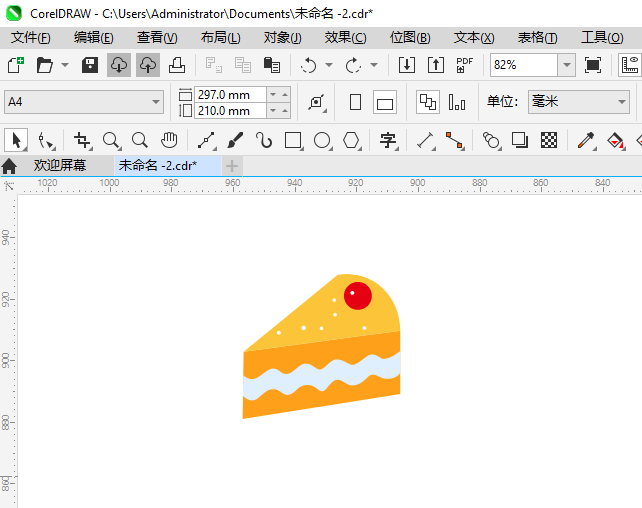
Task: Select the second magnifier tool
Action: point(140,140)
